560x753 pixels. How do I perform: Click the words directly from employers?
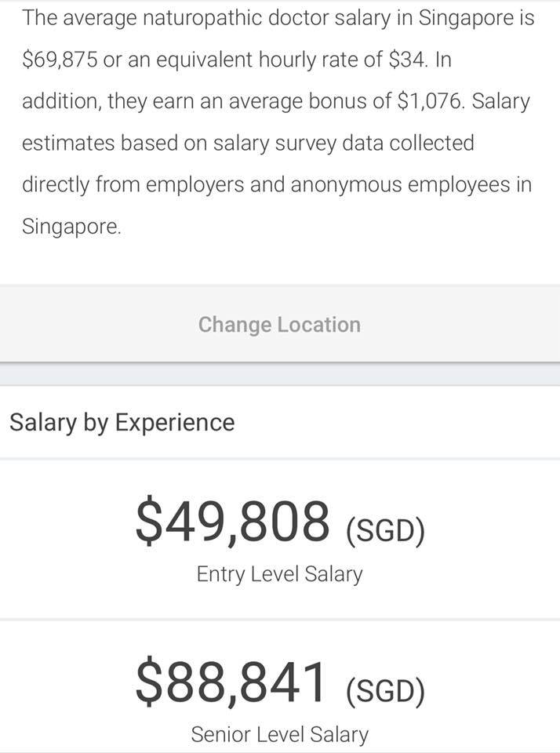coord(133,185)
